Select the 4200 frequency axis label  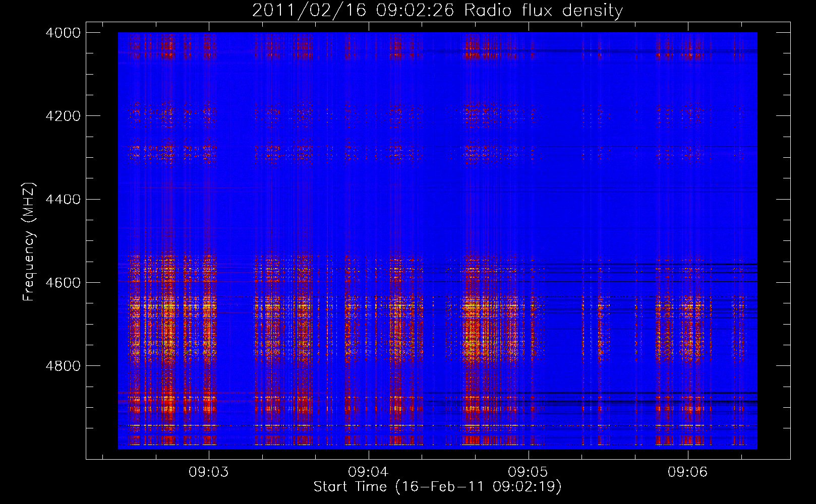63,116
